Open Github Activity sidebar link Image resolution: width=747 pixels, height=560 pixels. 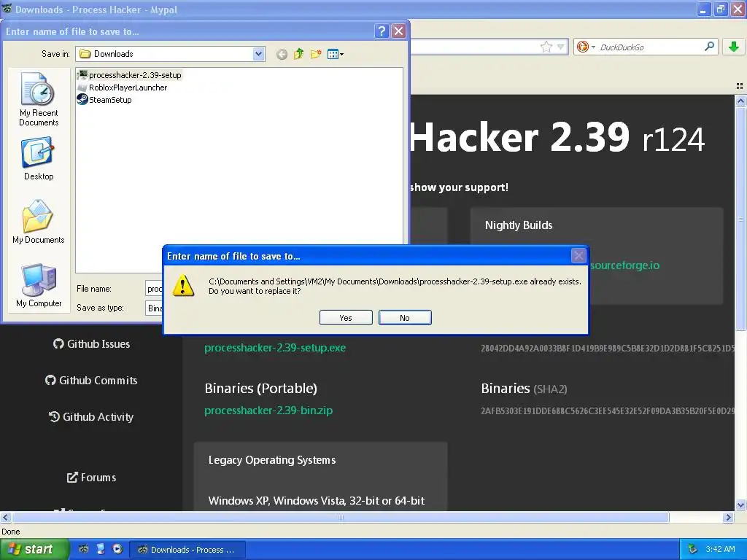91,416
